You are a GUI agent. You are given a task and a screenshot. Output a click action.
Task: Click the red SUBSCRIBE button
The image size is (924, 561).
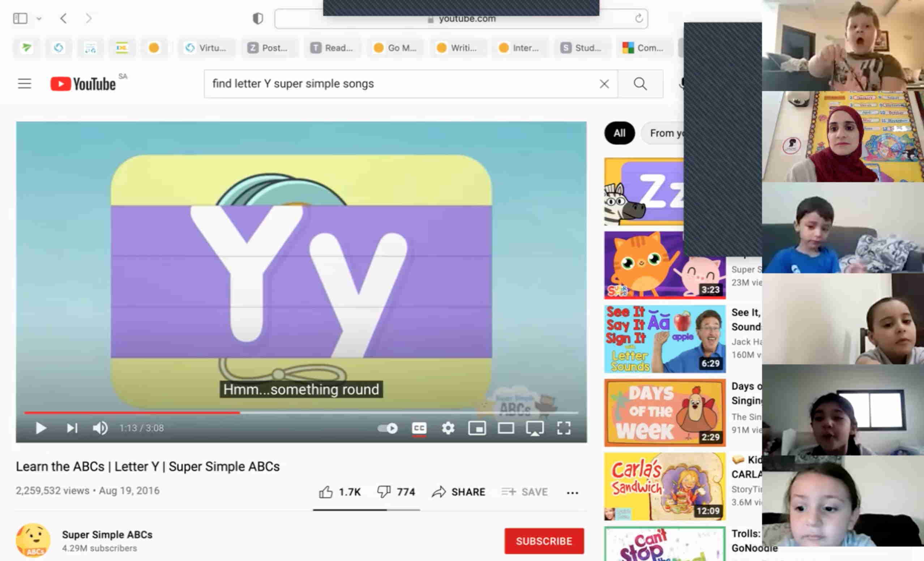click(544, 541)
